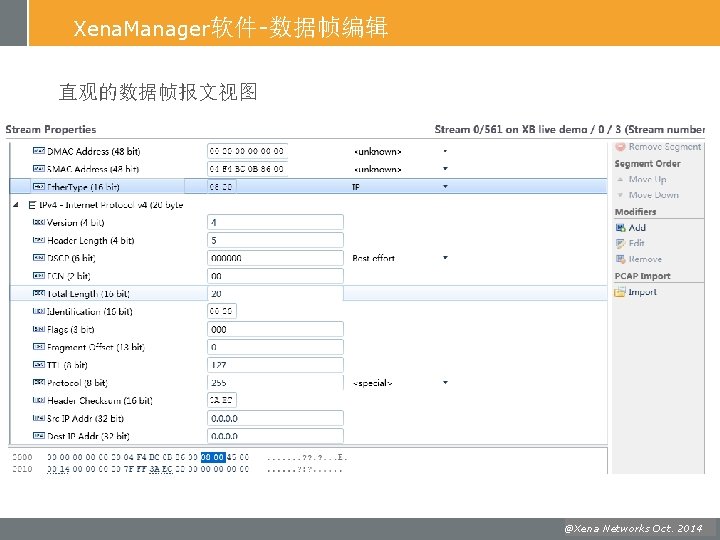720x540 pixels.
Task: Click the Identification value field
Action: (222, 311)
